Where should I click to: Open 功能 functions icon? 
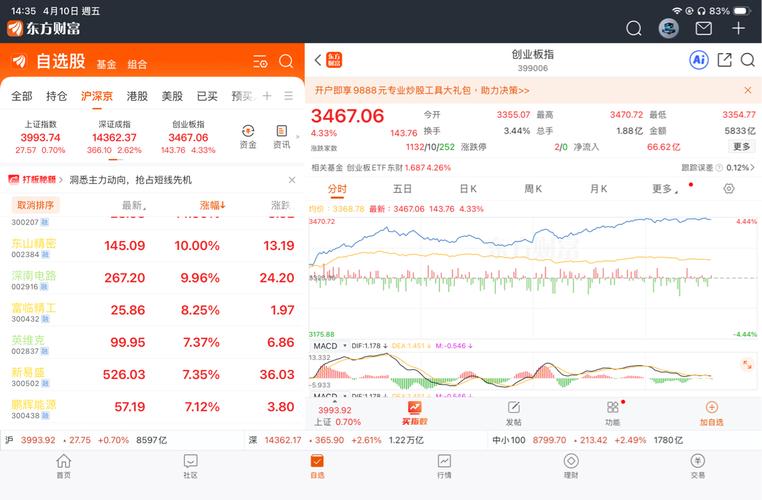[613, 414]
